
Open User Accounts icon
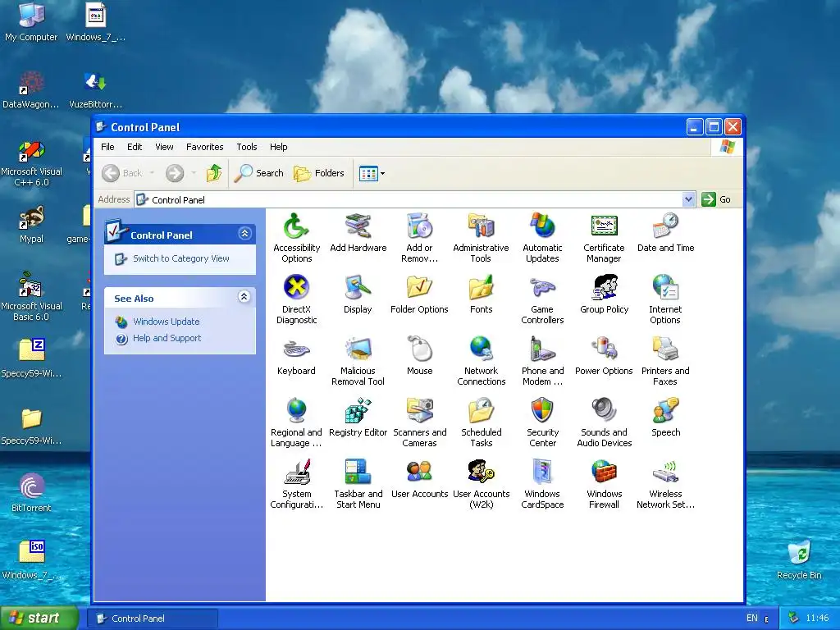point(419,479)
